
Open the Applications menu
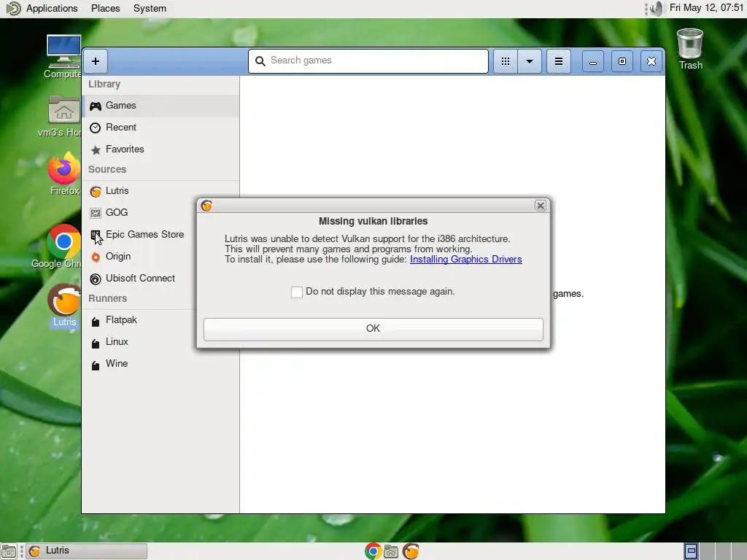(x=52, y=9)
